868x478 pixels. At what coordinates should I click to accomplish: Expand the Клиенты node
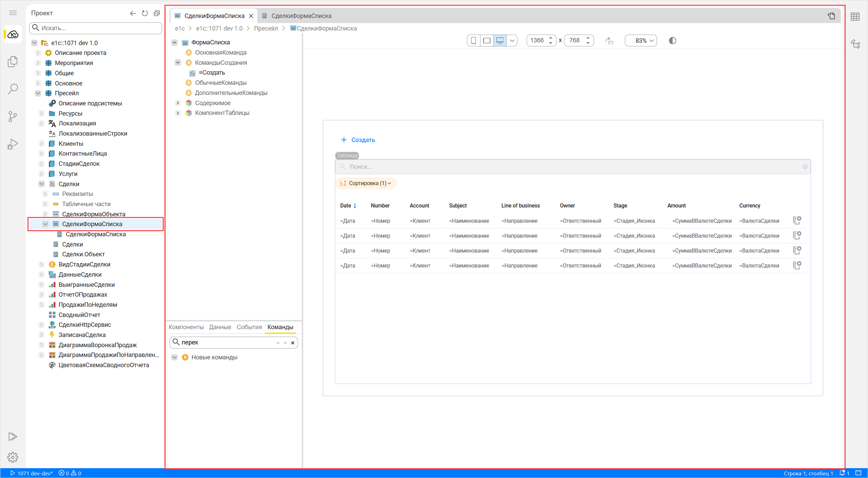[x=41, y=144]
